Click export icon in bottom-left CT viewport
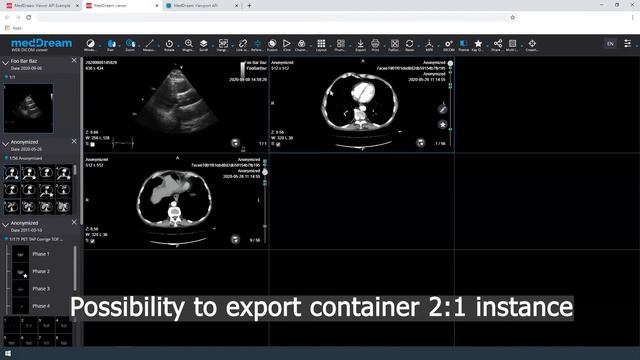The image size is (640, 360). pos(235,240)
